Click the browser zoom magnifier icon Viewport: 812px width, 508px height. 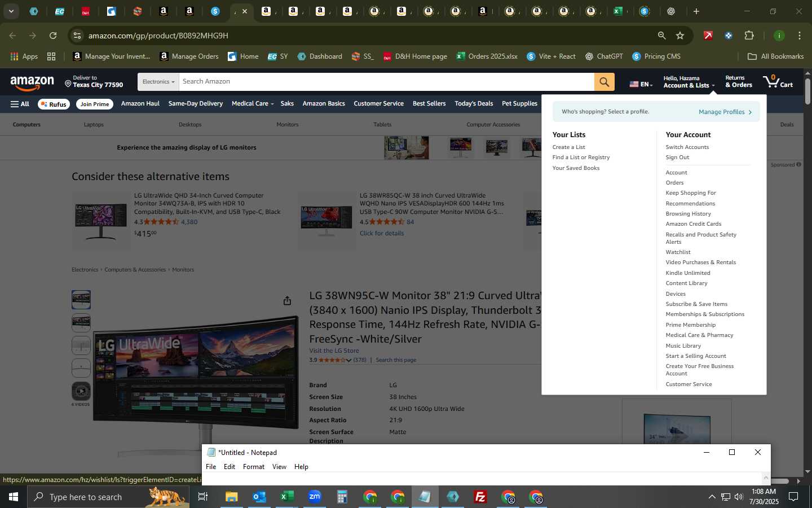[x=661, y=36]
